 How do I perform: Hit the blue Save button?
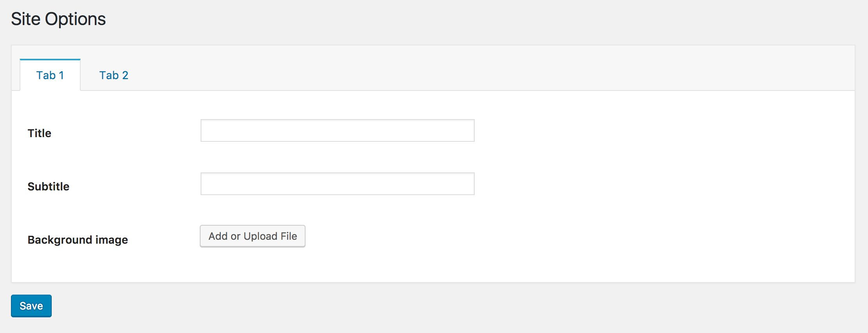(x=31, y=306)
